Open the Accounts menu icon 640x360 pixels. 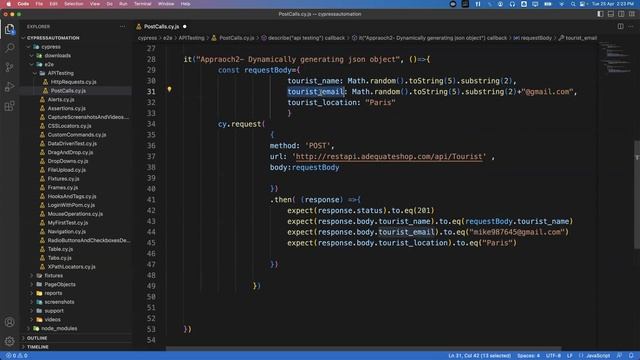click(9, 322)
